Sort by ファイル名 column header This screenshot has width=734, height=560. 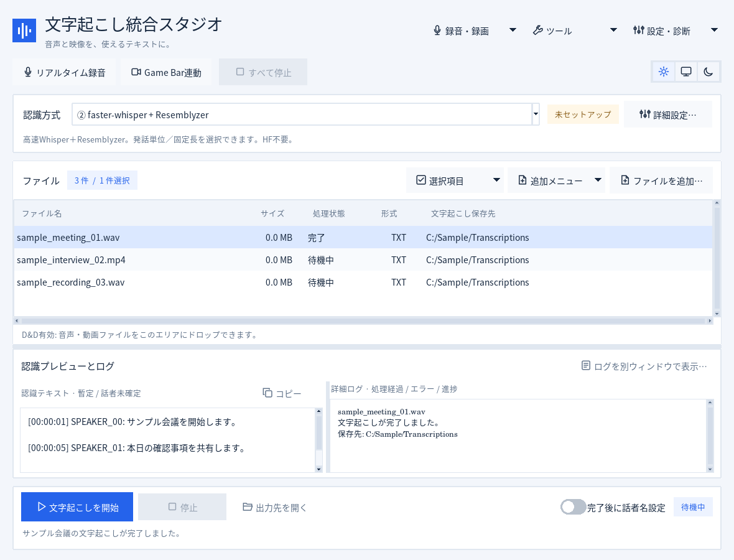point(42,213)
